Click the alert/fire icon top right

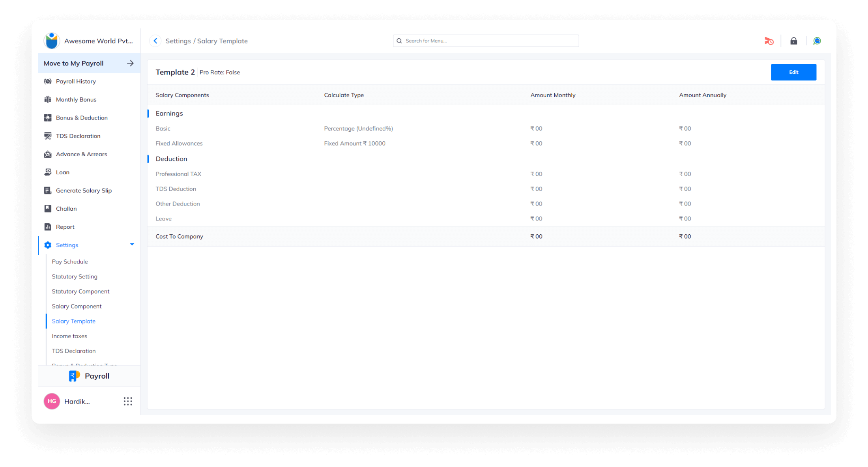[770, 40]
